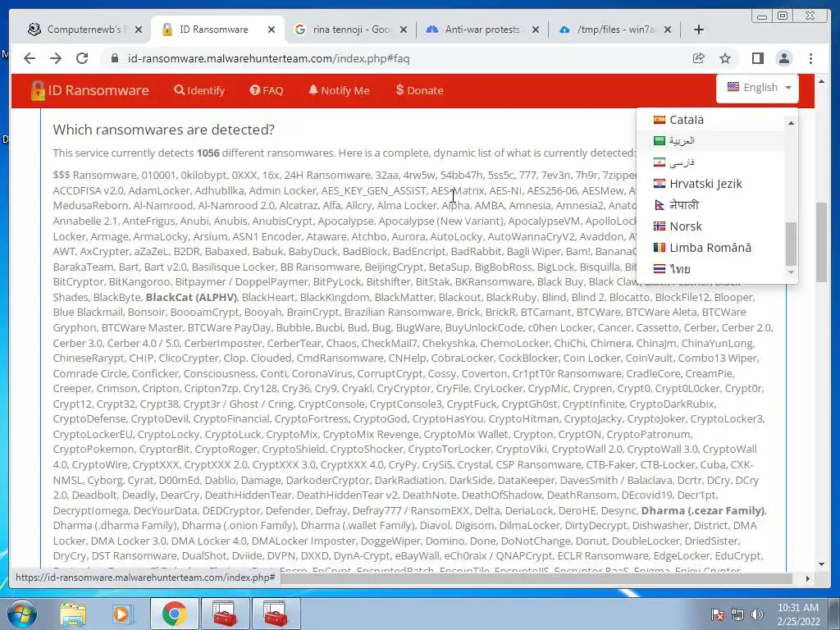
Task: Close the Anti-war protests tab
Action: point(535,30)
